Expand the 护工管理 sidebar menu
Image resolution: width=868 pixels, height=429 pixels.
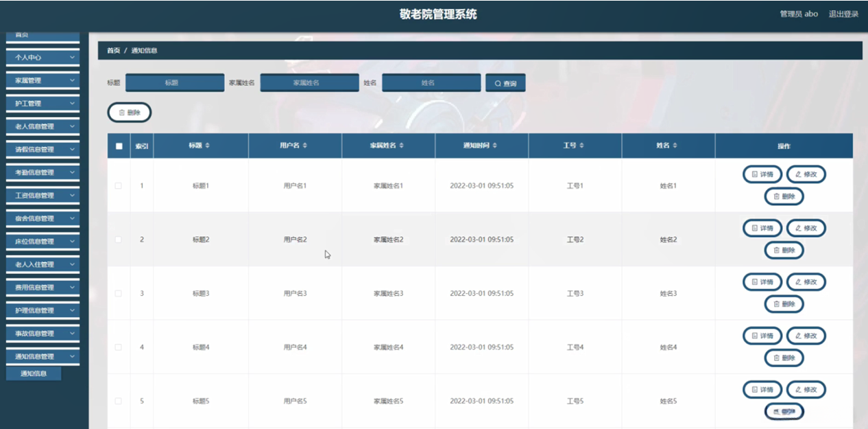click(43, 104)
